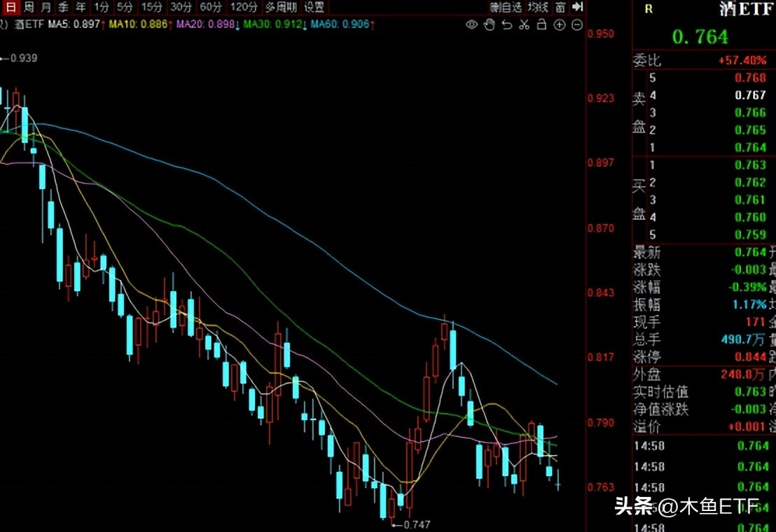Image resolution: width=776 pixels, height=532 pixels.
Task: Click the undo arrow icon
Action: [507, 24]
